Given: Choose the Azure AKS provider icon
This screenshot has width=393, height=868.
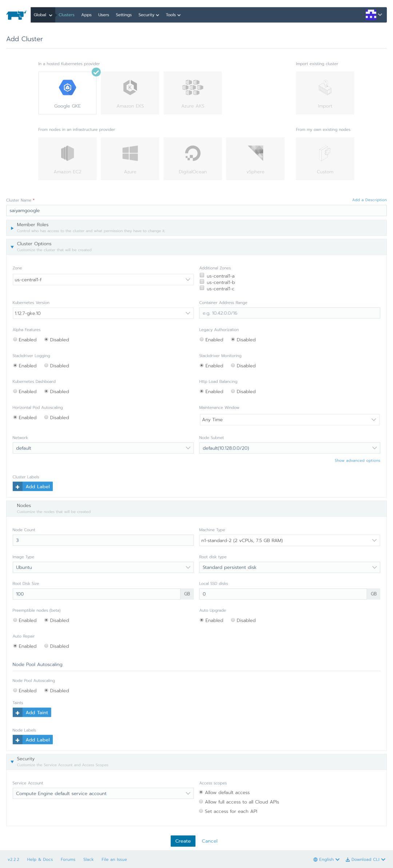Looking at the screenshot, I should (x=192, y=88).
